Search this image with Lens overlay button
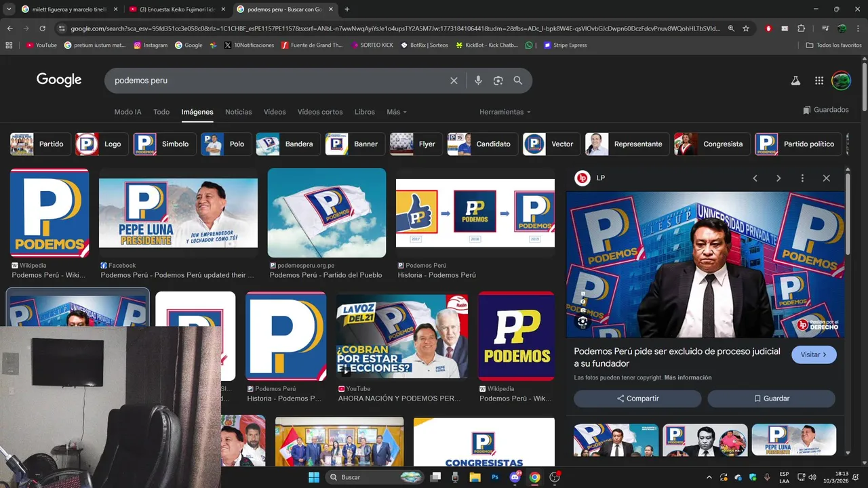 pos(583,322)
